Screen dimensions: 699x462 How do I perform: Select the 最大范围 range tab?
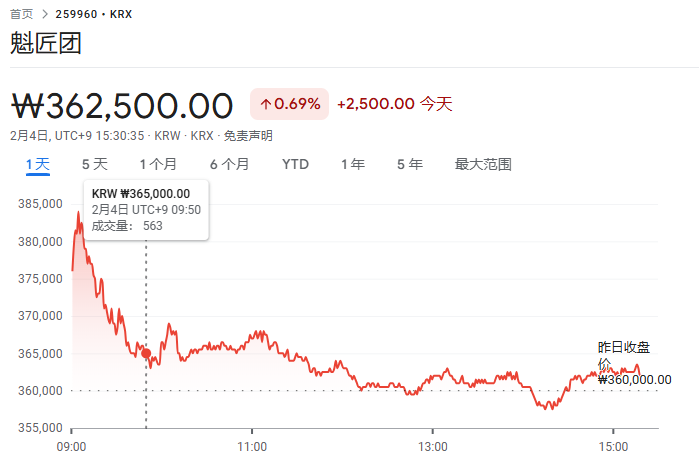tap(483, 165)
